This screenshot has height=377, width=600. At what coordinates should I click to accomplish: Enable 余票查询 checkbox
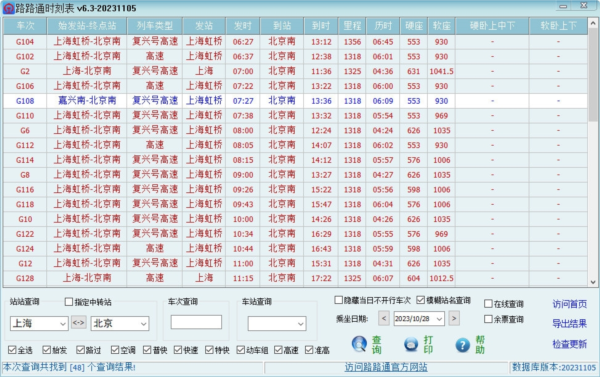[488, 319]
